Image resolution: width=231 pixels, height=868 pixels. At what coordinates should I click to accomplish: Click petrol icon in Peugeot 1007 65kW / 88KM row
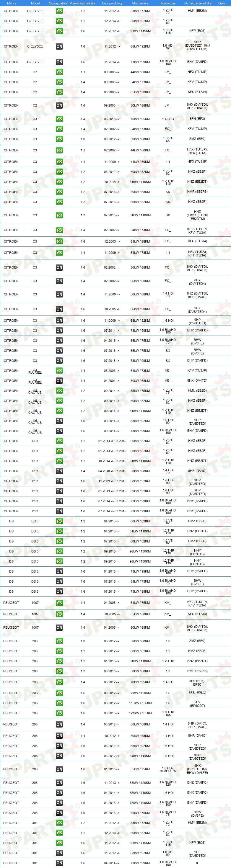(x=59, y=614)
